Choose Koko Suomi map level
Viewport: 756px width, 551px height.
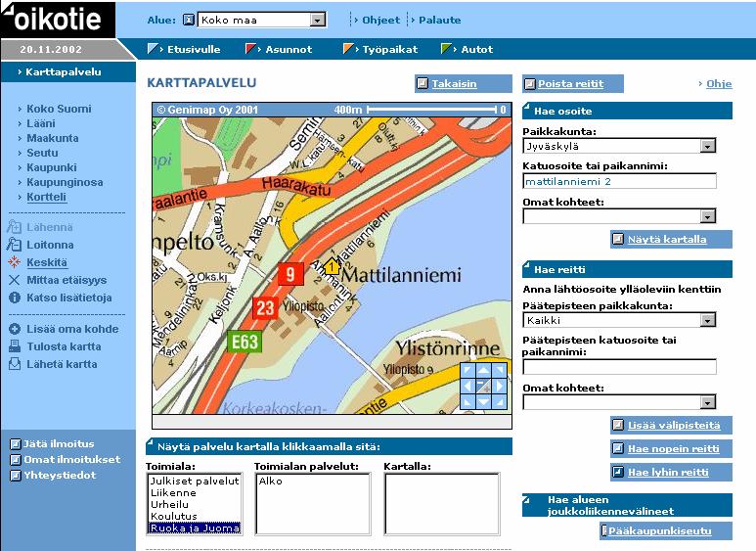[59, 109]
